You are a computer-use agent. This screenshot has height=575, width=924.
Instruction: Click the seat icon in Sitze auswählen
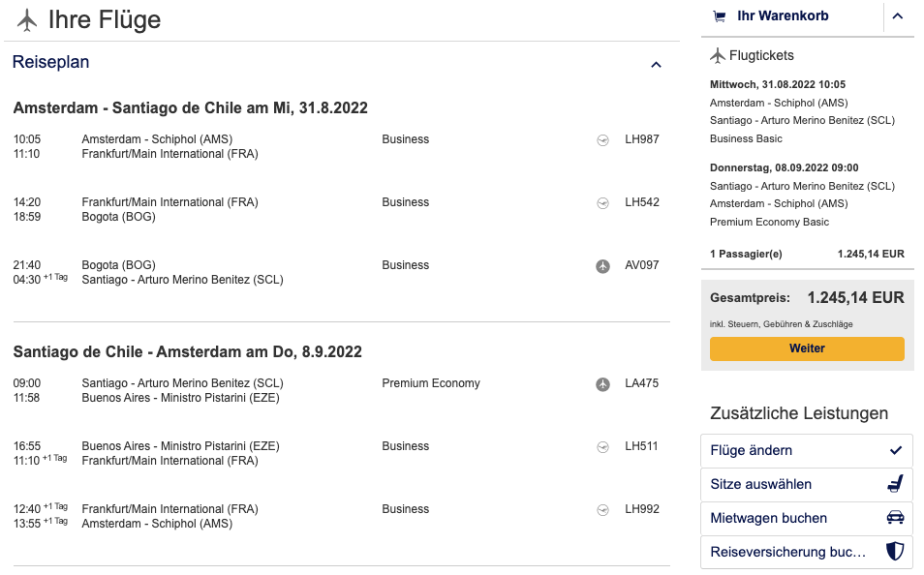[895, 484]
